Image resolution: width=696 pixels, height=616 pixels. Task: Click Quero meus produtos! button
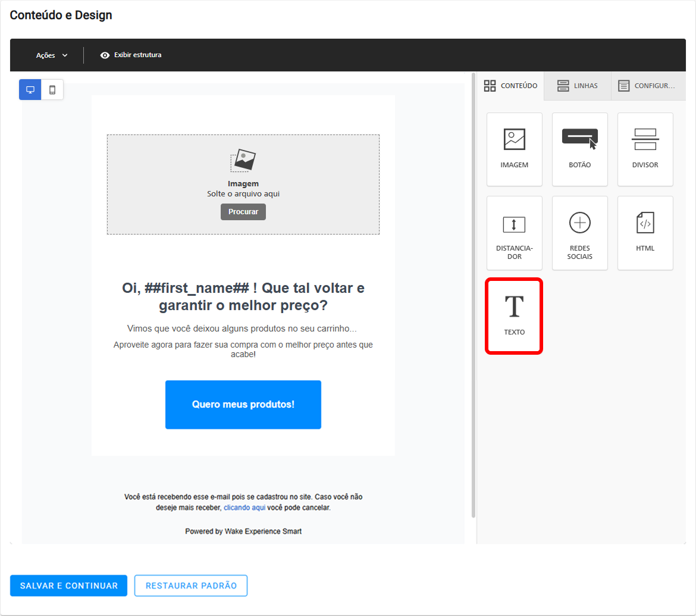243,405
